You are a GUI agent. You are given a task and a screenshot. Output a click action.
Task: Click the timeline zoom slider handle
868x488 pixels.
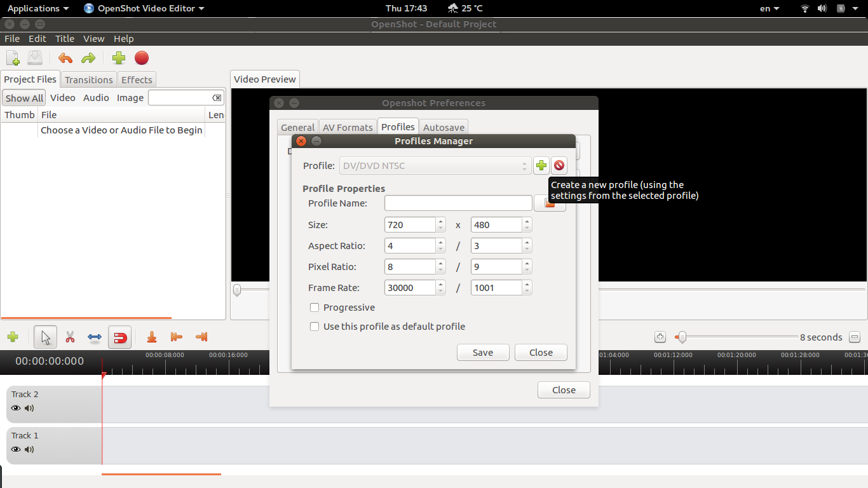click(681, 337)
